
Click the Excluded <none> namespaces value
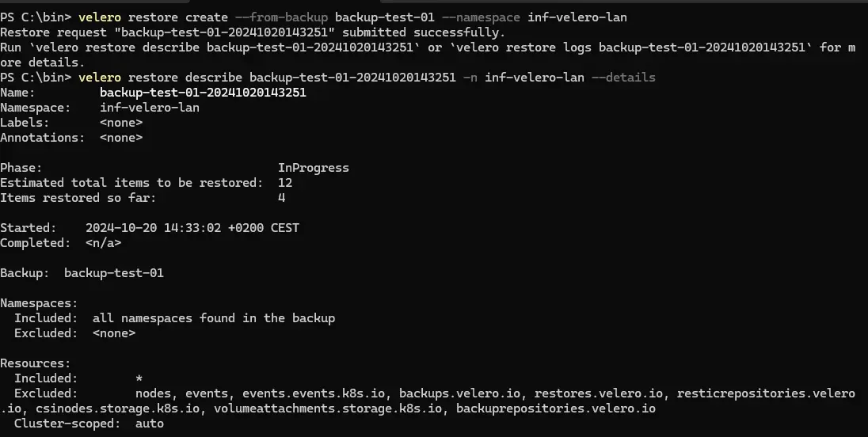click(114, 333)
